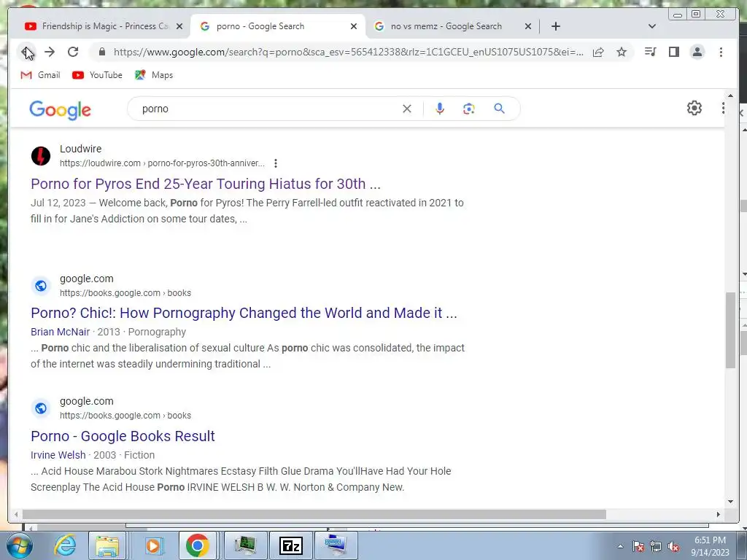
Task: Open the taskbar clock showing 6:51 PM
Action: point(710,546)
